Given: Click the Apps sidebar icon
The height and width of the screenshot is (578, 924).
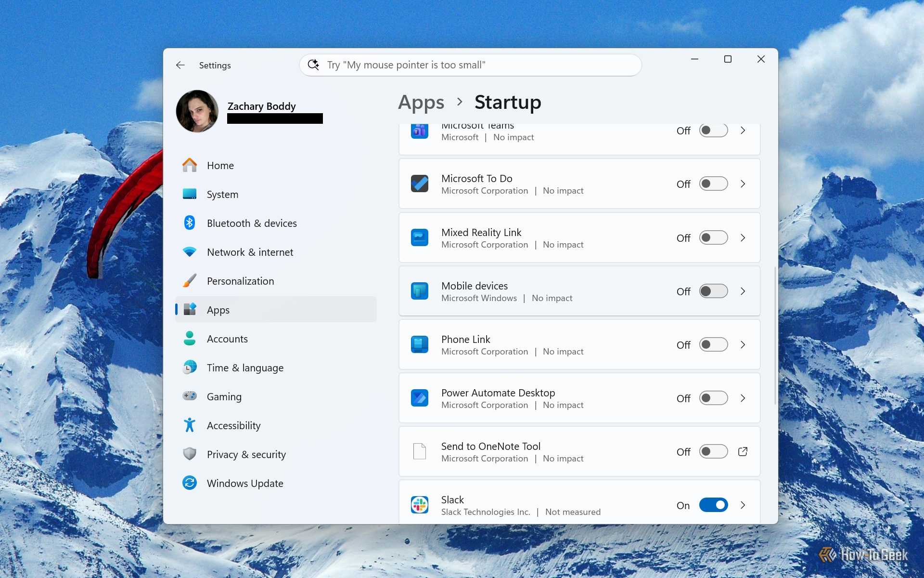Looking at the screenshot, I should (x=190, y=309).
